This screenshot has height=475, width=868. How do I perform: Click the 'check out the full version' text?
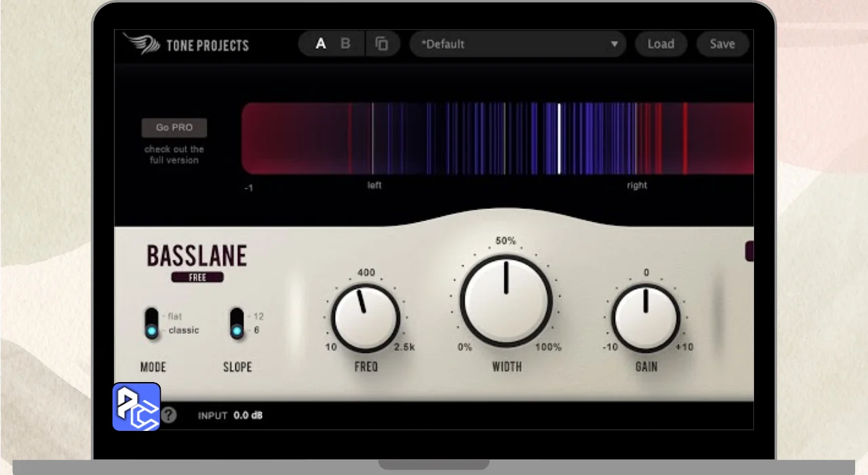coord(174,155)
